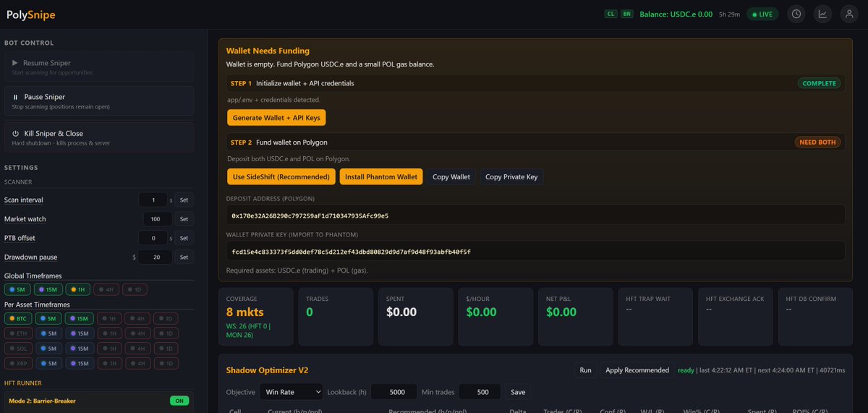Save the optimizer settings
868x413 pixels.
point(518,392)
